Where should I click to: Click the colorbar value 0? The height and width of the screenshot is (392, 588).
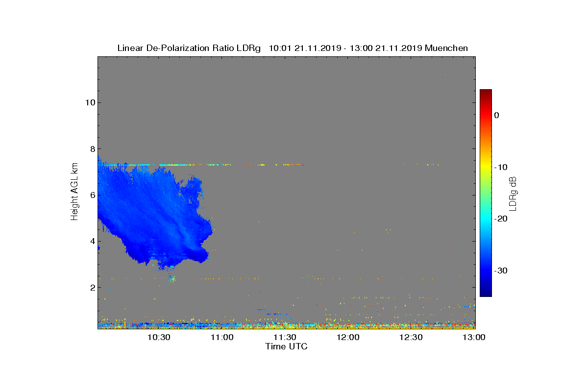click(x=496, y=115)
